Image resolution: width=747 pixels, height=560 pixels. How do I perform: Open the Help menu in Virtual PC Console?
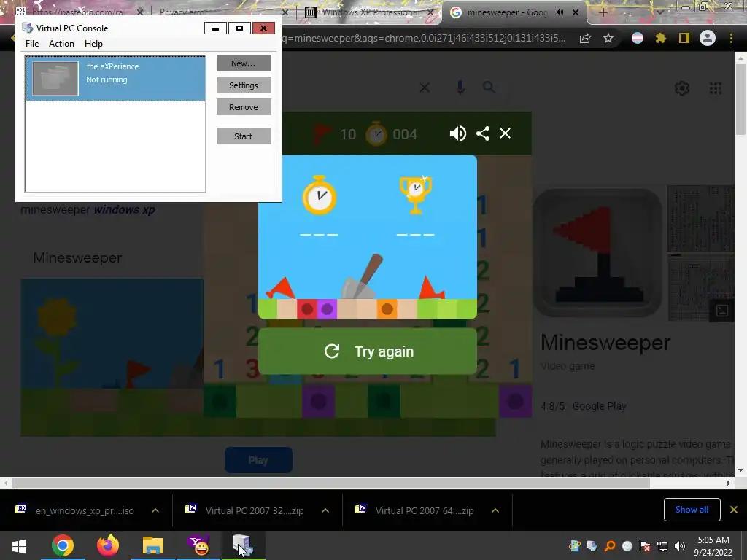coord(93,43)
